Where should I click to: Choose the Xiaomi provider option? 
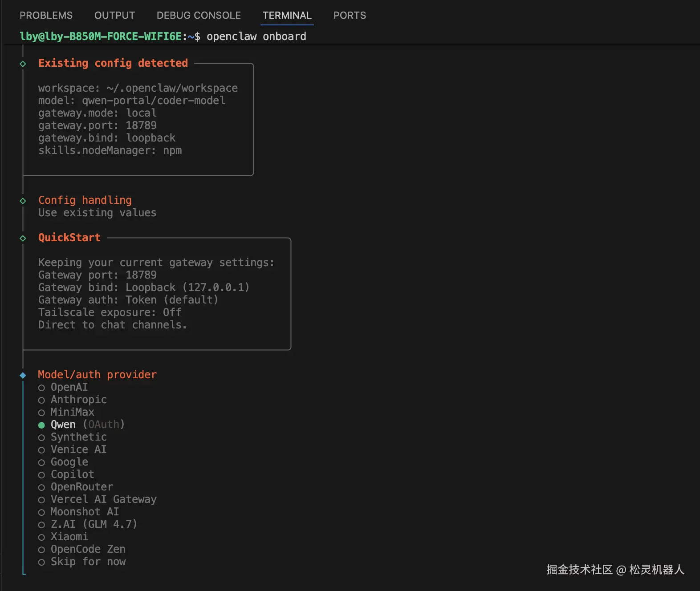point(63,537)
